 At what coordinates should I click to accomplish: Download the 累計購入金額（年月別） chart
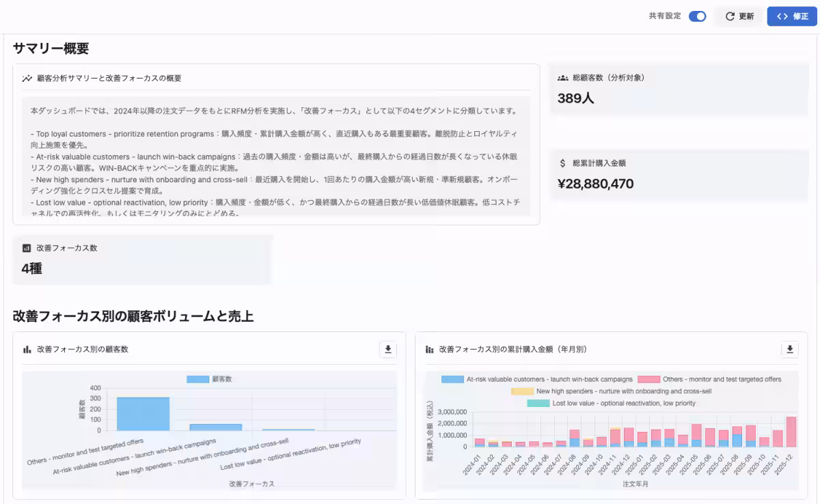[x=790, y=350]
